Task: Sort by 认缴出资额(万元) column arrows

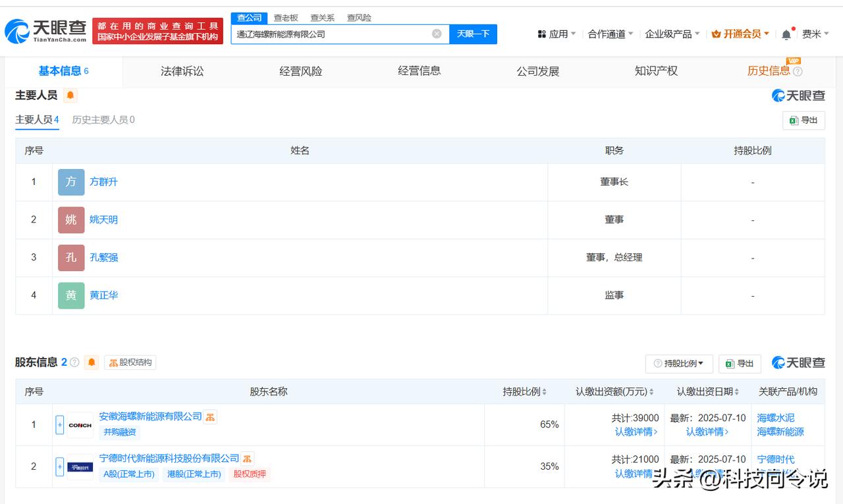Action: coord(651,391)
